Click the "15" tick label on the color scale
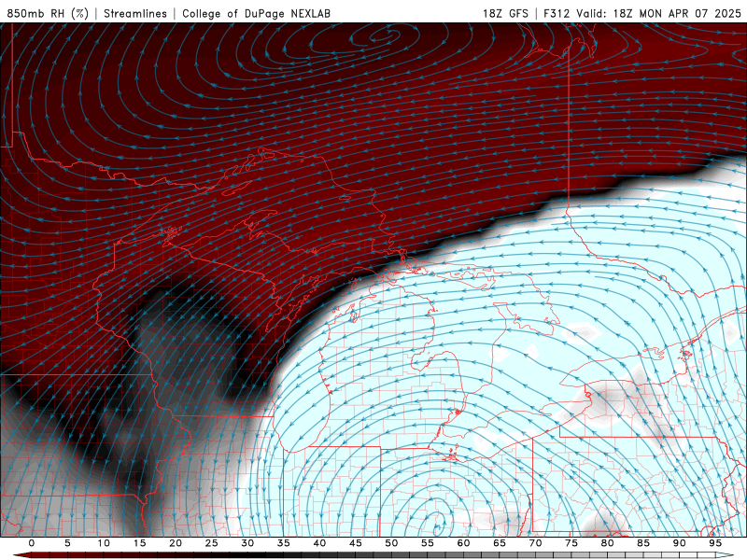This screenshot has width=747, height=560. click(139, 543)
